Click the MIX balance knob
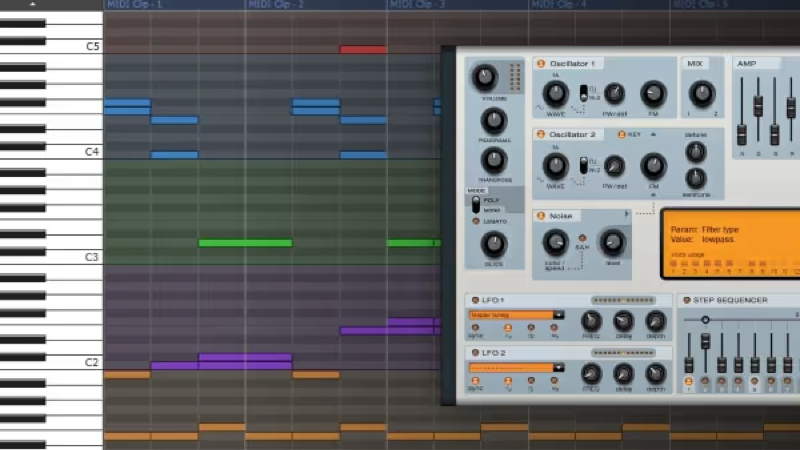Screen dimensions: 800x450 click(x=702, y=93)
